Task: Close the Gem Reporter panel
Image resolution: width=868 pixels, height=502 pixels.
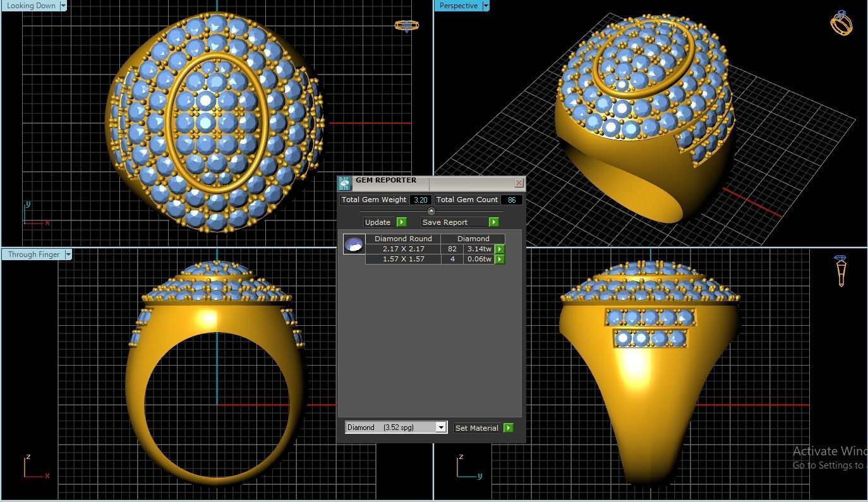Action: point(519,183)
